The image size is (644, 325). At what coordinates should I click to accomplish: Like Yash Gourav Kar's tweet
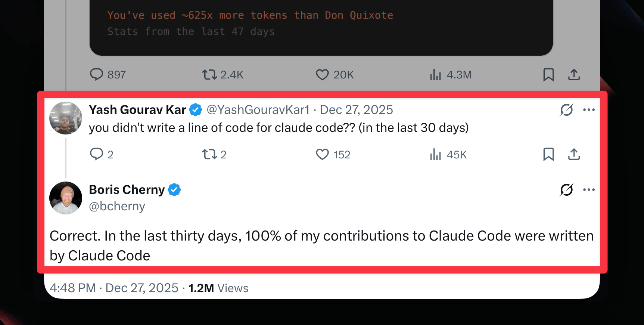pos(322,154)
